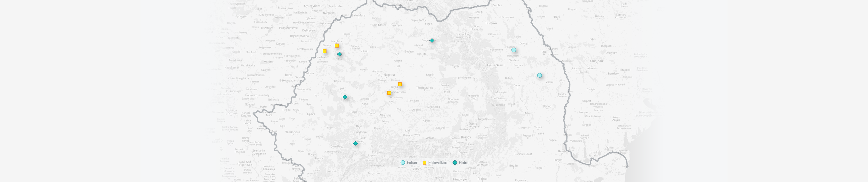This screenshot has height=182, width=868.
Task: Click the Mediaș city label
Action: click(416, 110)
